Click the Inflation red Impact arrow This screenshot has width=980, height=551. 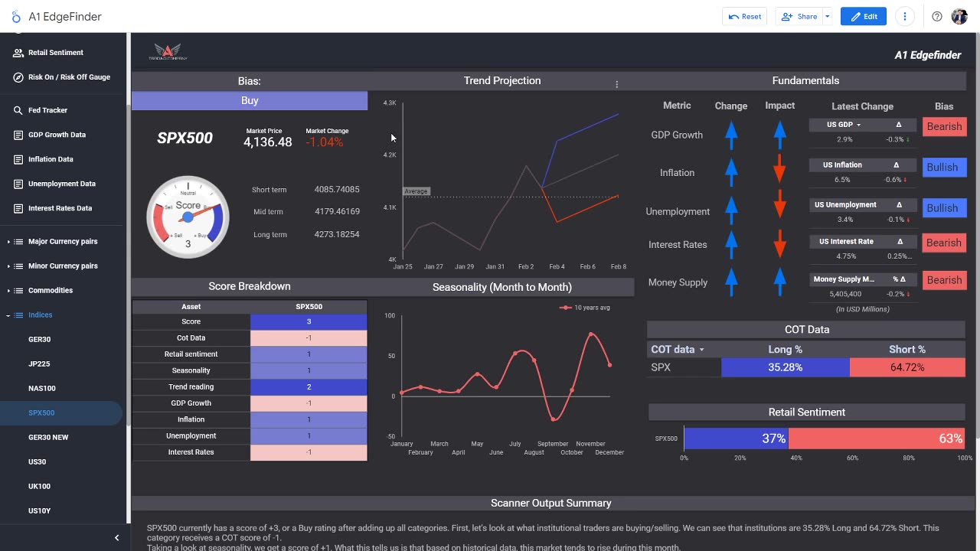coord(779,168)
